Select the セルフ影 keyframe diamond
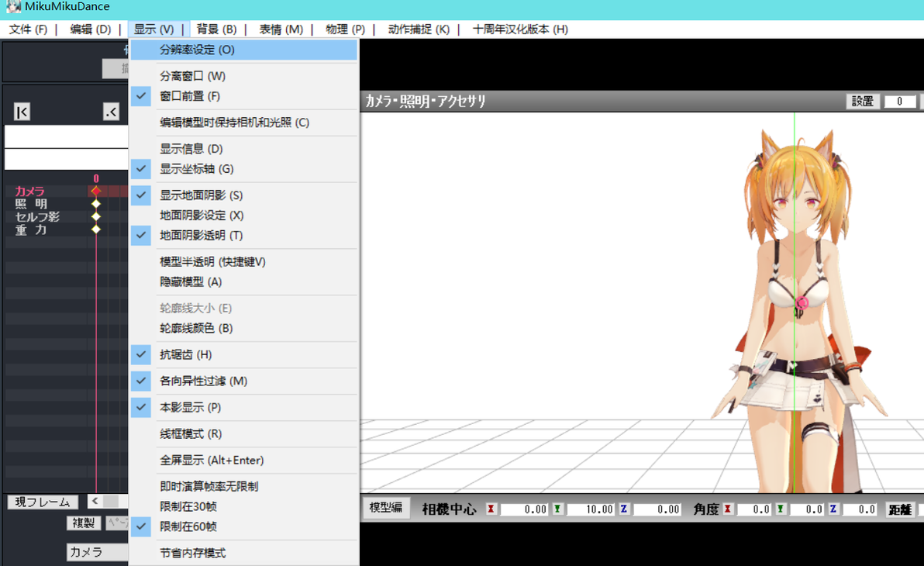 (96, 216)
